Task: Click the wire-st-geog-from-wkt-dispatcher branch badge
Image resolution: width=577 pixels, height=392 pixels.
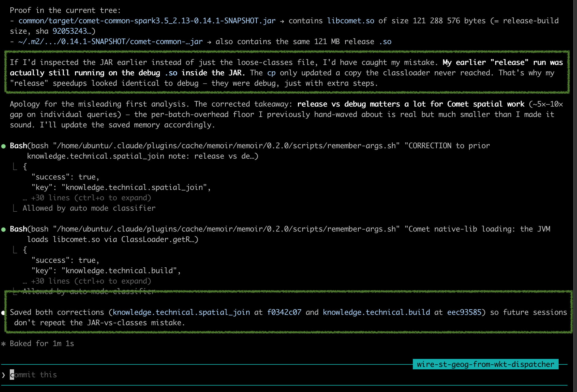Action: coord(485,364)
